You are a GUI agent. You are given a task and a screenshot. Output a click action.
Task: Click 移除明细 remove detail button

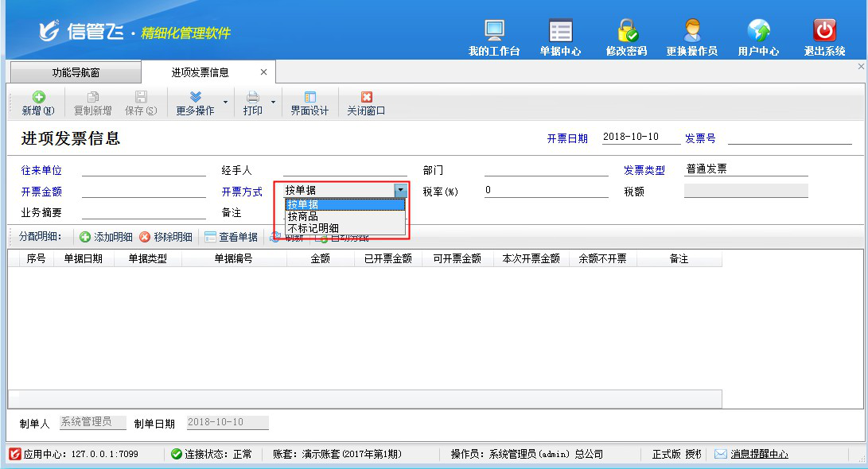click(x=165, y=237)
